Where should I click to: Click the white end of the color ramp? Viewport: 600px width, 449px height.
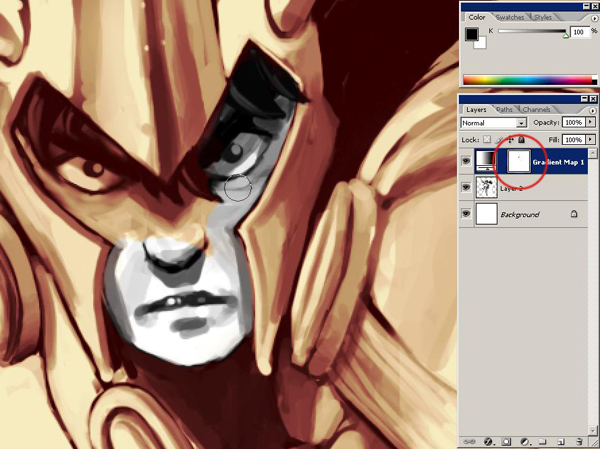pos(594,78)
